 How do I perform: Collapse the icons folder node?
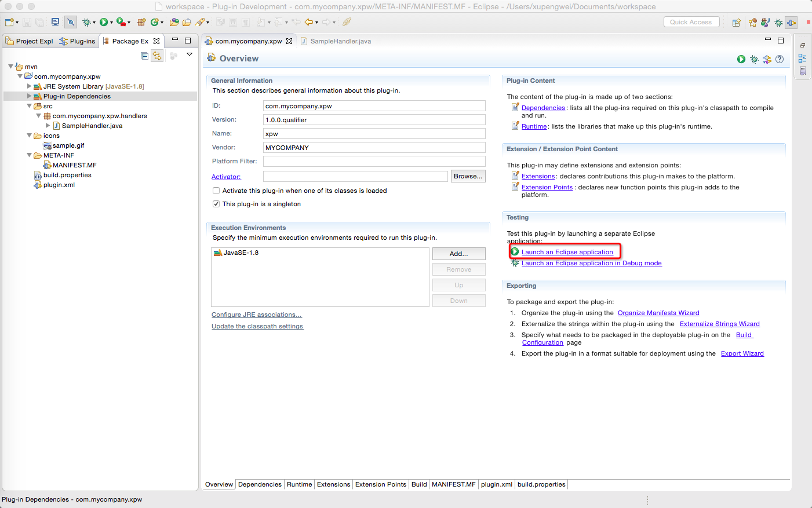tap(29, 136)
